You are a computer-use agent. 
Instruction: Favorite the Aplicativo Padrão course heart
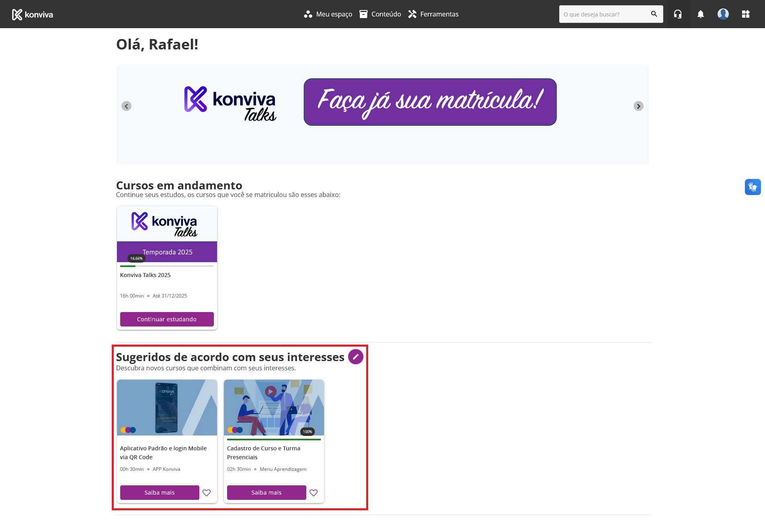pos(207,493)
